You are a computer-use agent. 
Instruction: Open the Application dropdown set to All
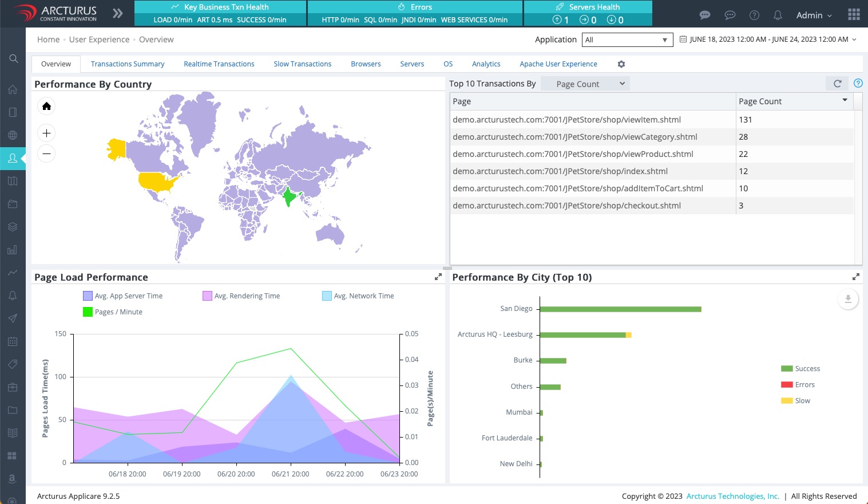point(626,40)
